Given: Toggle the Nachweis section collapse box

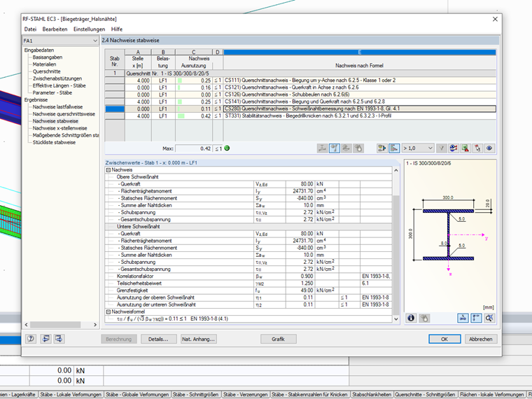Looking at the screenshot, I should pos(108,169).
